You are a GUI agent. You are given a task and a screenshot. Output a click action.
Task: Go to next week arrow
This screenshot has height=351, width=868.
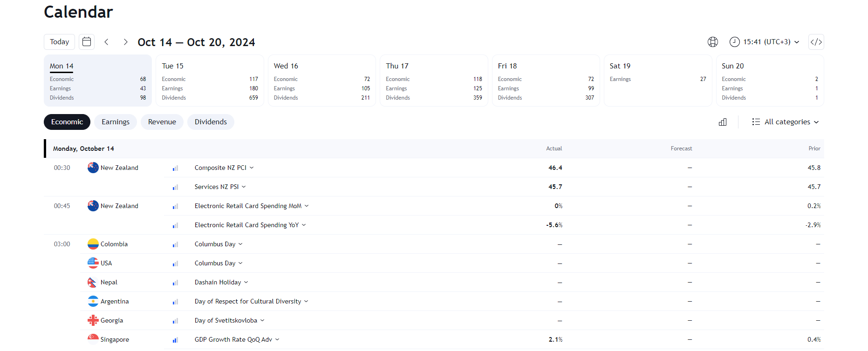point(125,42)
